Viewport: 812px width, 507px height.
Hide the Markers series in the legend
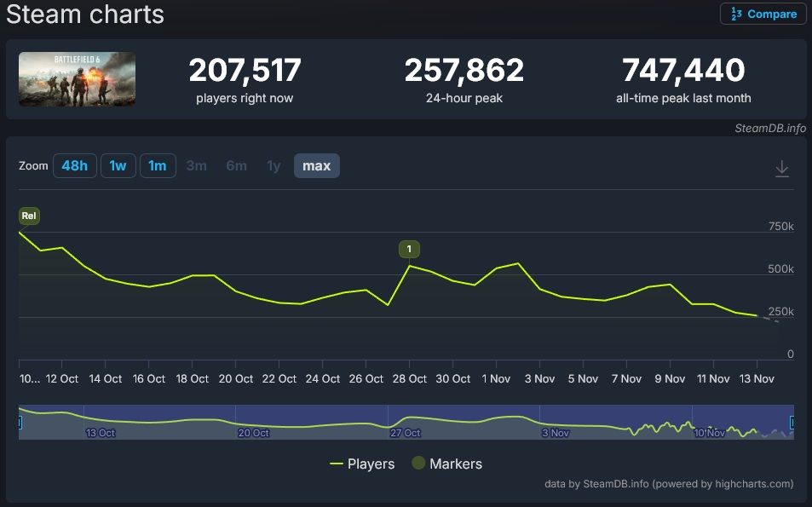[446, 464]
